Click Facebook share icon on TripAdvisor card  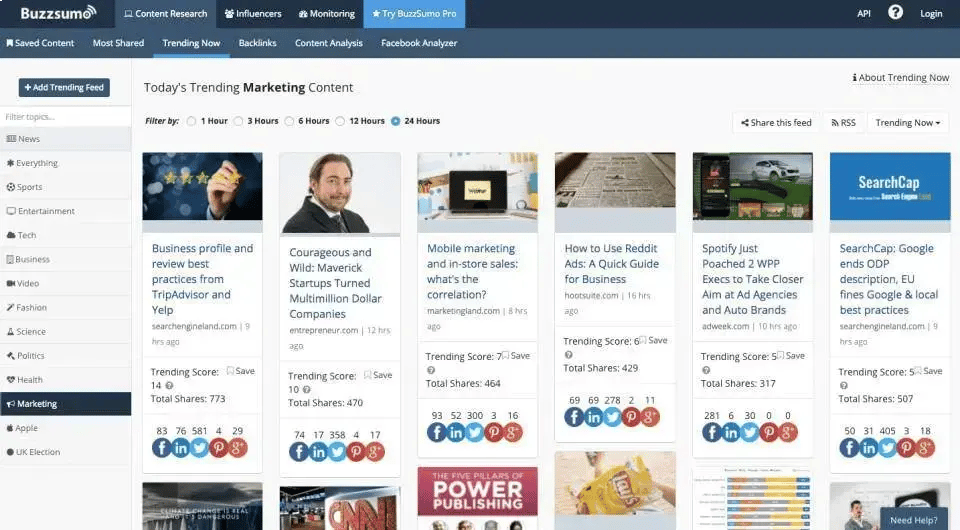coord(162,448)
